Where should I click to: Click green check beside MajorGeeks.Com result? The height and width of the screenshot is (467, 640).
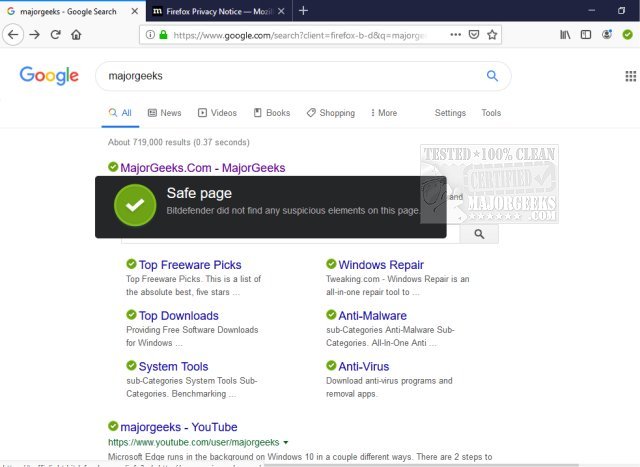pos(113,167)
